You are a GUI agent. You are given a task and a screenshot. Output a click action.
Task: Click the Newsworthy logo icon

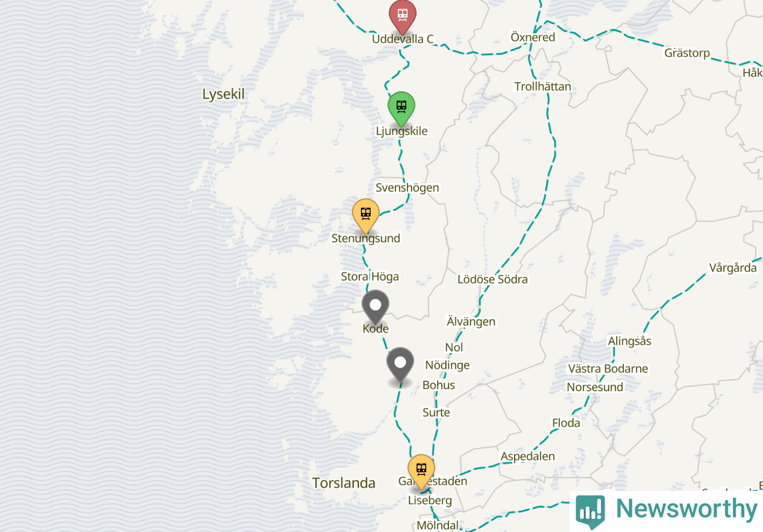click(x=590, y=510)
